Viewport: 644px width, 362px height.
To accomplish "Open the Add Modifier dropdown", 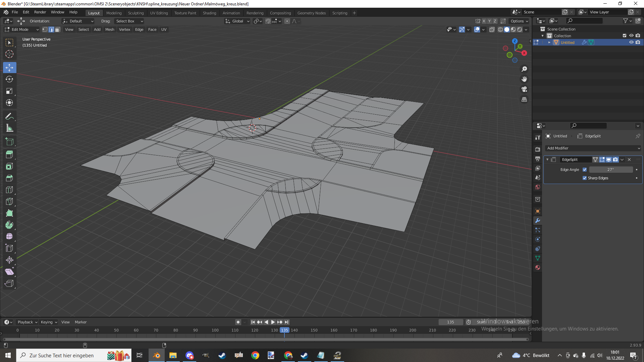I will pos(593,148).
